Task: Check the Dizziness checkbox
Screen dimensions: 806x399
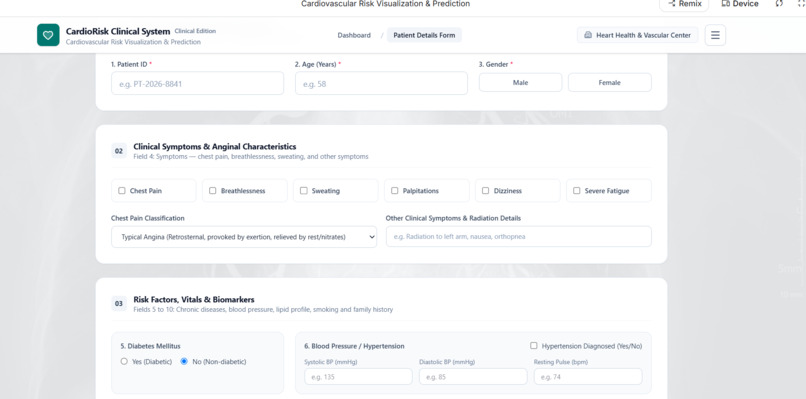Action: 486,191
